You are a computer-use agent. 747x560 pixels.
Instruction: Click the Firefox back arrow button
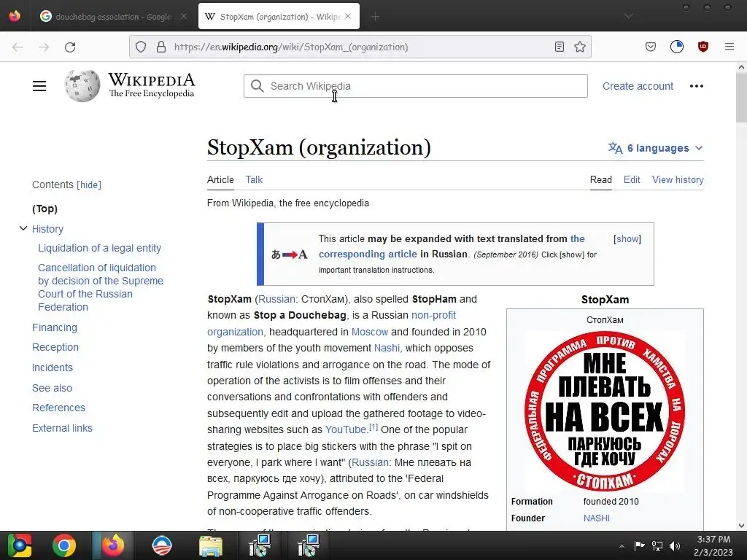pos(18,47)
